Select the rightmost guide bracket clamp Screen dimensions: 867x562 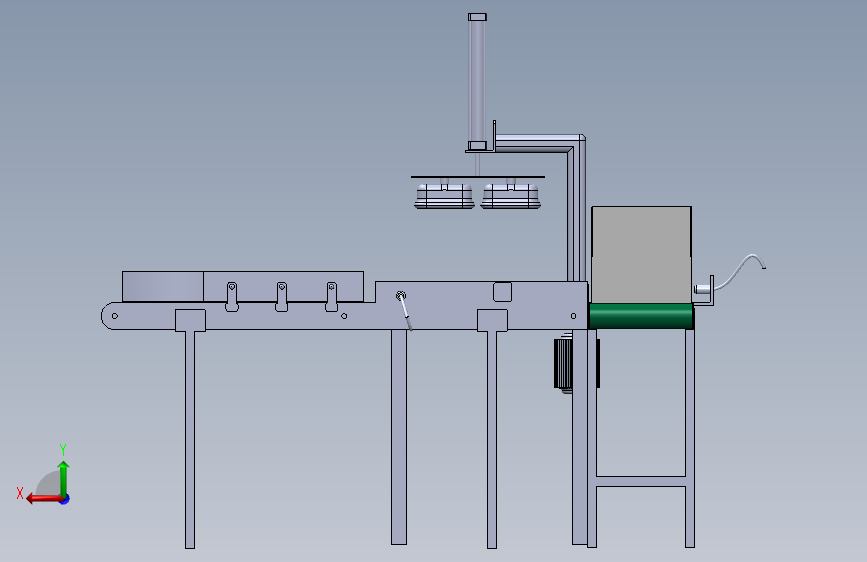(331, 297)
